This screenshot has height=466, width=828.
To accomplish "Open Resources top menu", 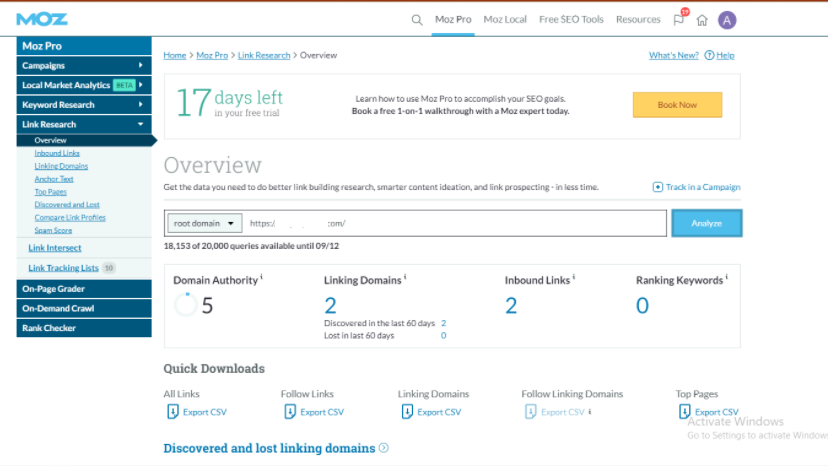I will [638, 20].
